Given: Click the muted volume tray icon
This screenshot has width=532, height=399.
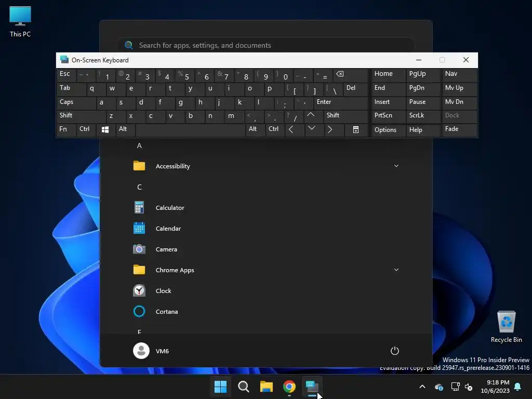Looking at the screenshot, I should (469, 387).
